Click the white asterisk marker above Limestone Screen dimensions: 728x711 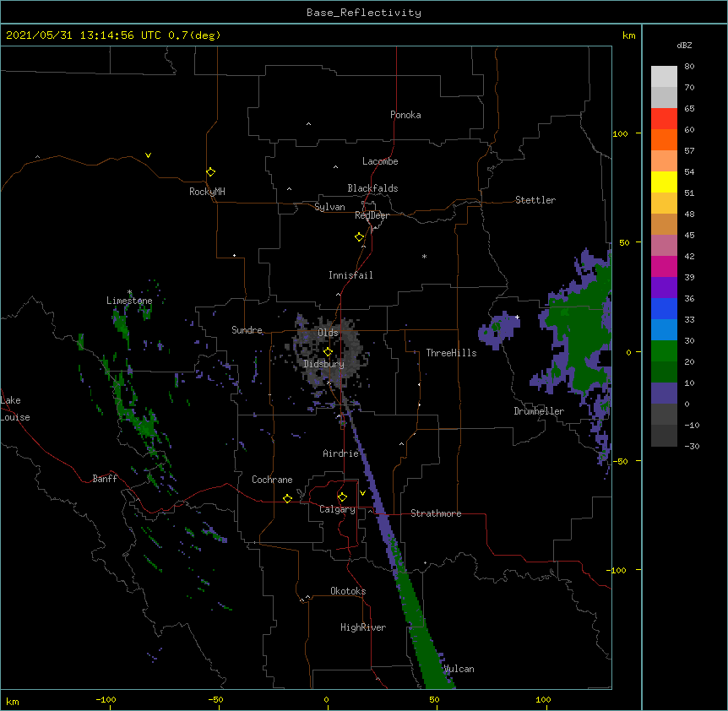point(129,292)
